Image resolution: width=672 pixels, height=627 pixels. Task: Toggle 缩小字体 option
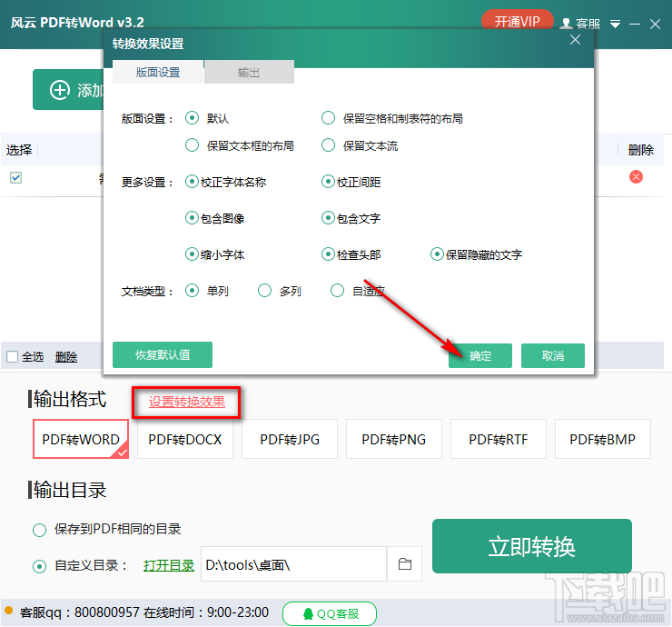pyautogui.click(x=192, y=254)
